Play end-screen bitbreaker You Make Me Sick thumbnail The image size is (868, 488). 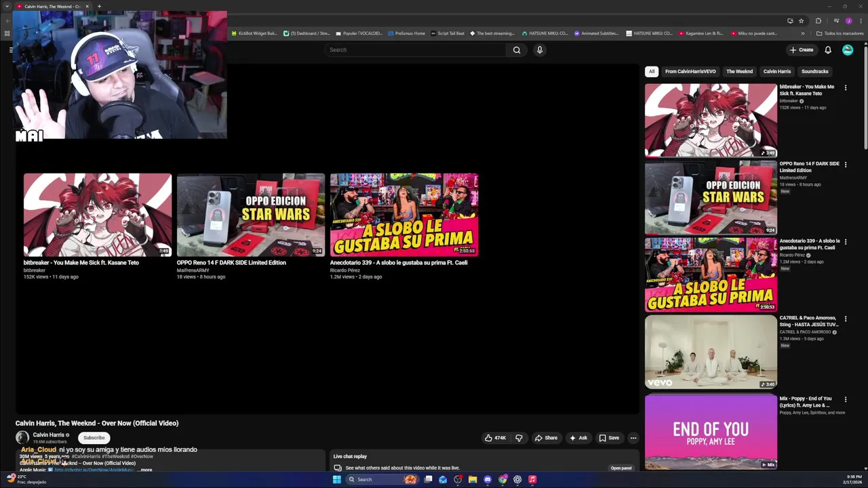pos(98,215)
